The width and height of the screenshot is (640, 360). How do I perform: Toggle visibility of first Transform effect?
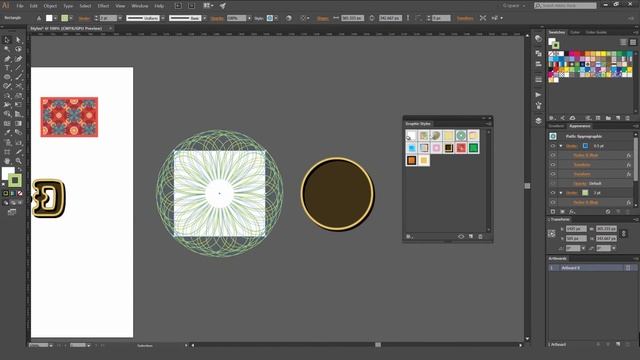click(x=553, y=164)
